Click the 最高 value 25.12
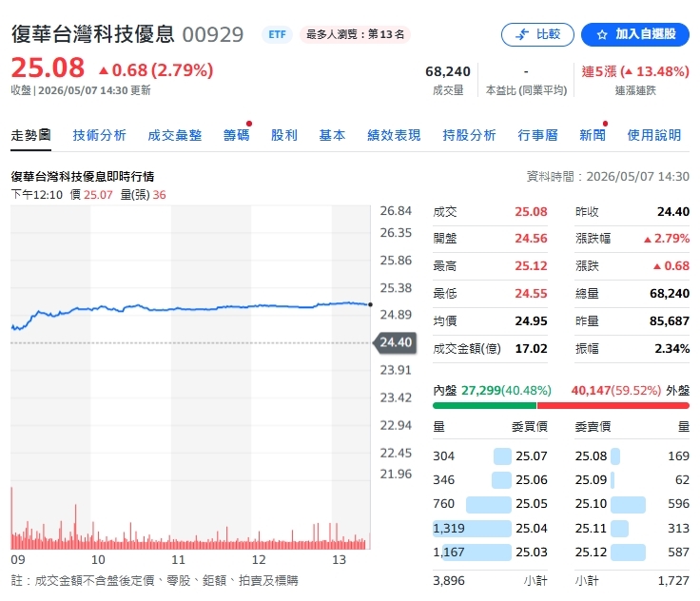The image size is (700, 601). 531,266
